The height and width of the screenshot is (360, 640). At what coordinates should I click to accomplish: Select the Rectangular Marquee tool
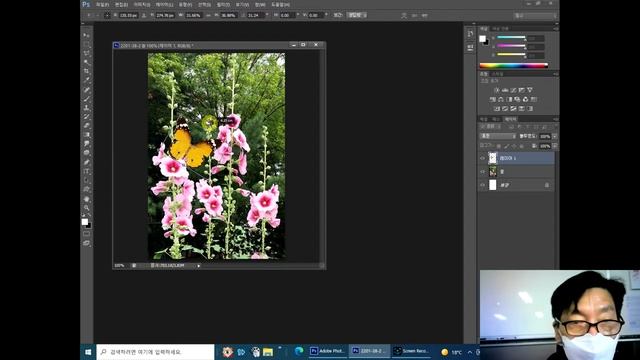click(87, 44)
